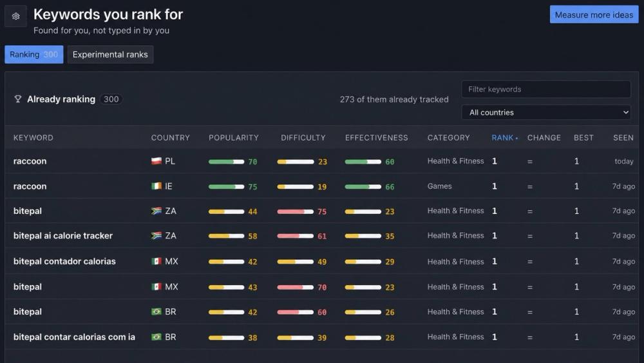Select keyword raccoon in IE row

pyautogui.click(x=30, y=186)
